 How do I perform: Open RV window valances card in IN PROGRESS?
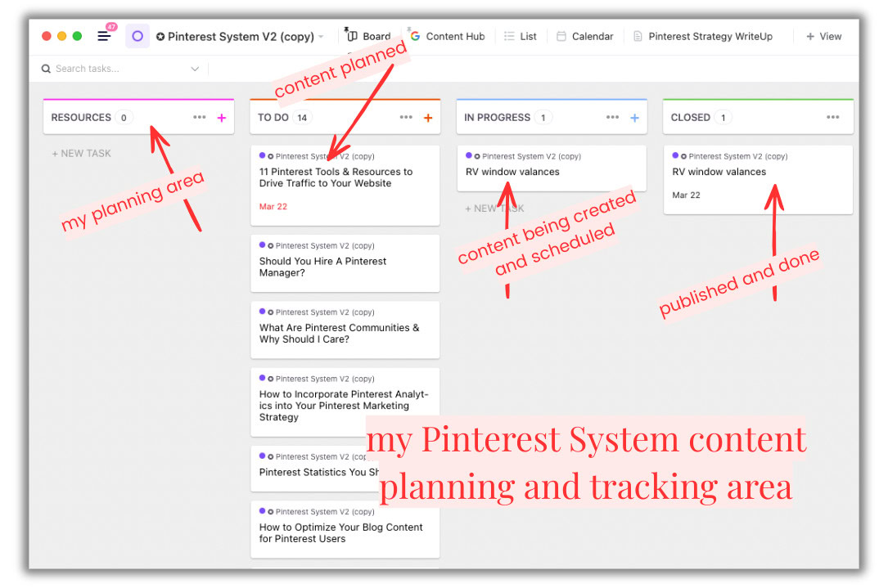pos(552,168)
